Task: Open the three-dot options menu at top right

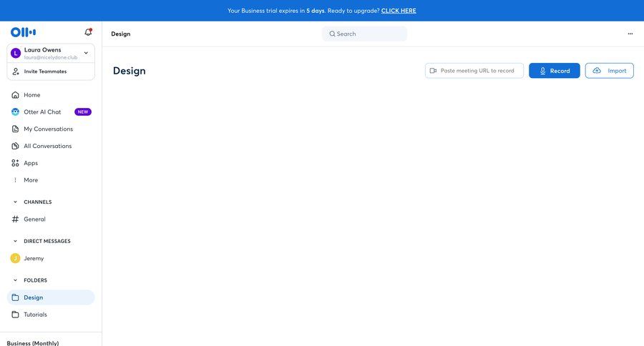Action: [630, 34]
